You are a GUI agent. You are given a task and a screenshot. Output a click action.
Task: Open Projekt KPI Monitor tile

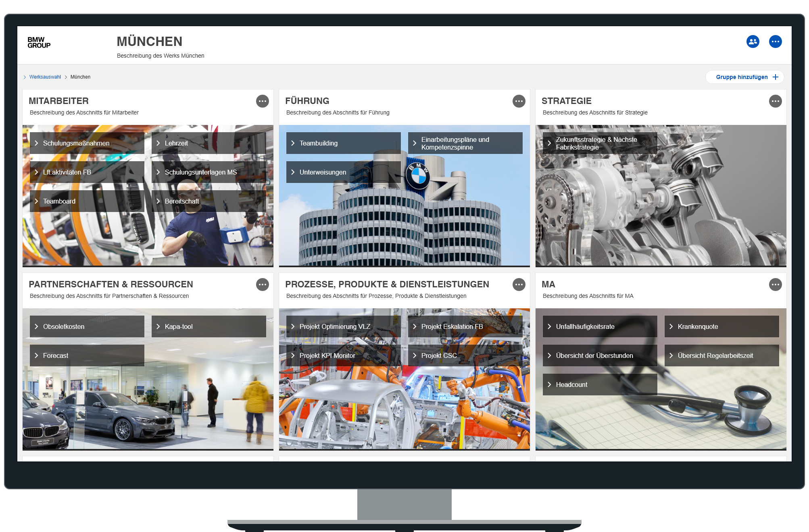click(x=344, y=355)
